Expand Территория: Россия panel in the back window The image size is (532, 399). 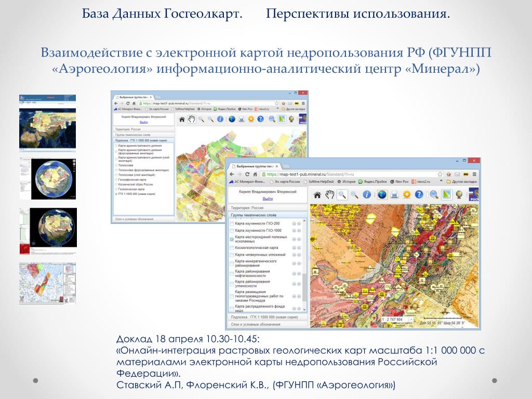point(143,129)
